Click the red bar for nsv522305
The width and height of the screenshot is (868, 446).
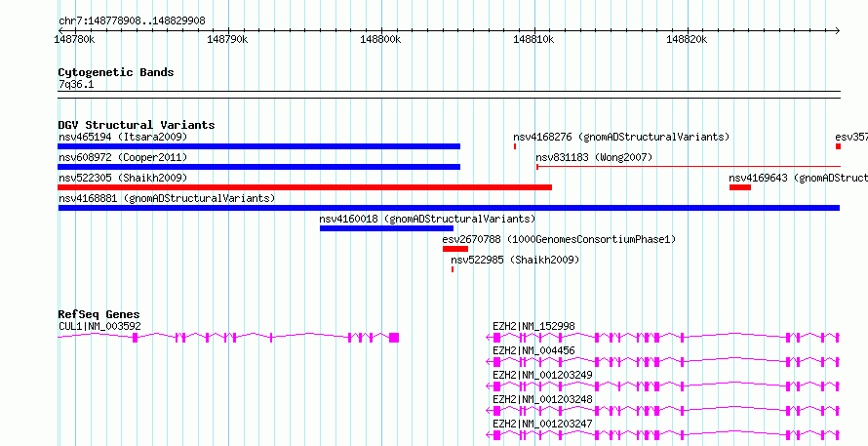pos(305,187)
